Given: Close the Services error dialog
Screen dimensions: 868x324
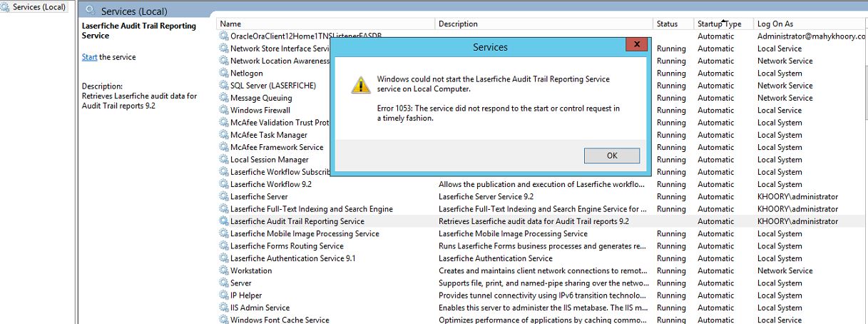Looking at the screenshot, I should [635, 45].
